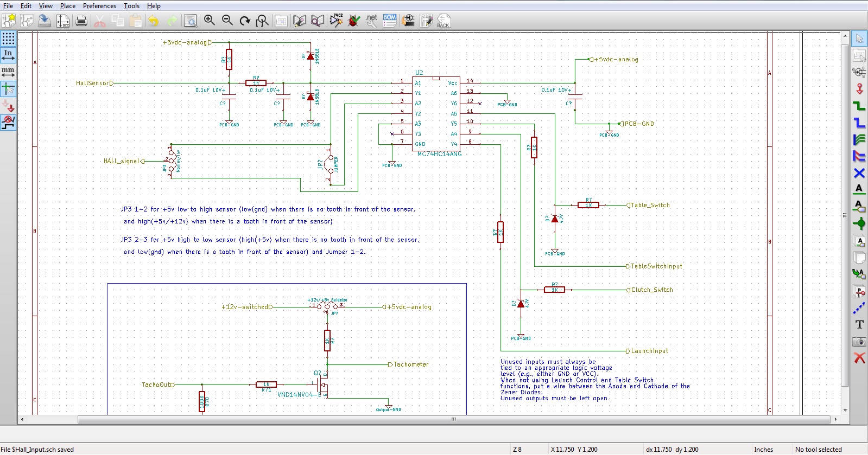Switch units to inches

[8, 55]
